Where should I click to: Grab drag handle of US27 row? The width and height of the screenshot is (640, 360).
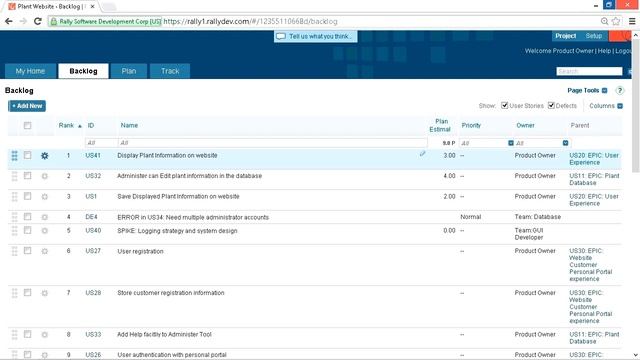coord(14,251)
